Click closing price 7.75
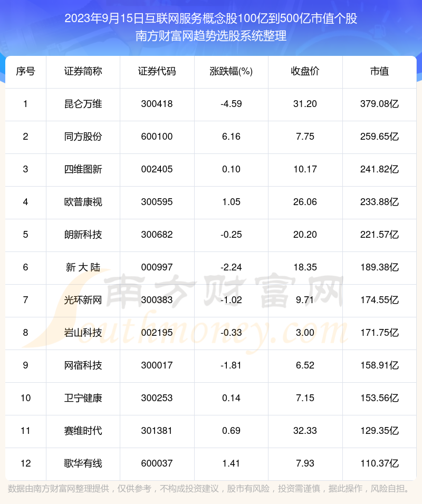The width and height of the screenshot is (422, 504). point(305,137)
